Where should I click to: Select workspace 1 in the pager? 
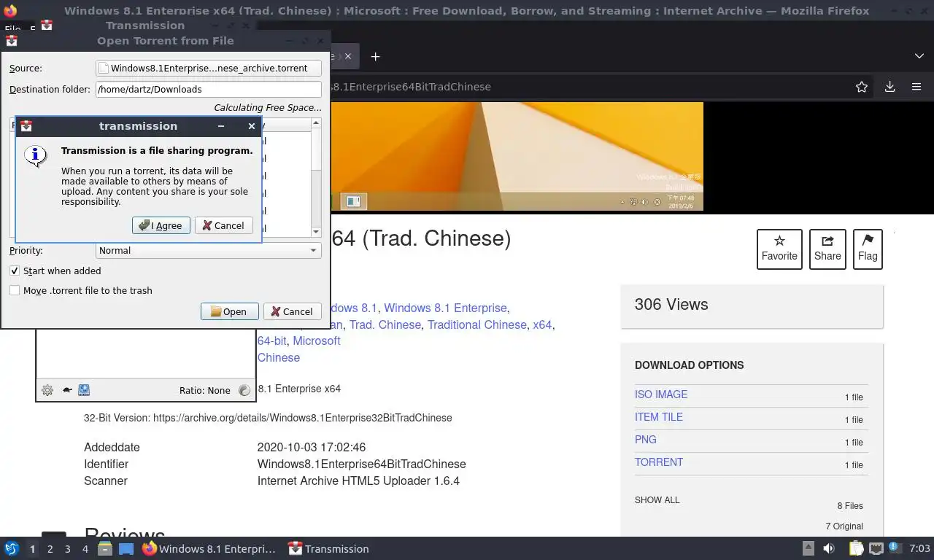point(32,548)
